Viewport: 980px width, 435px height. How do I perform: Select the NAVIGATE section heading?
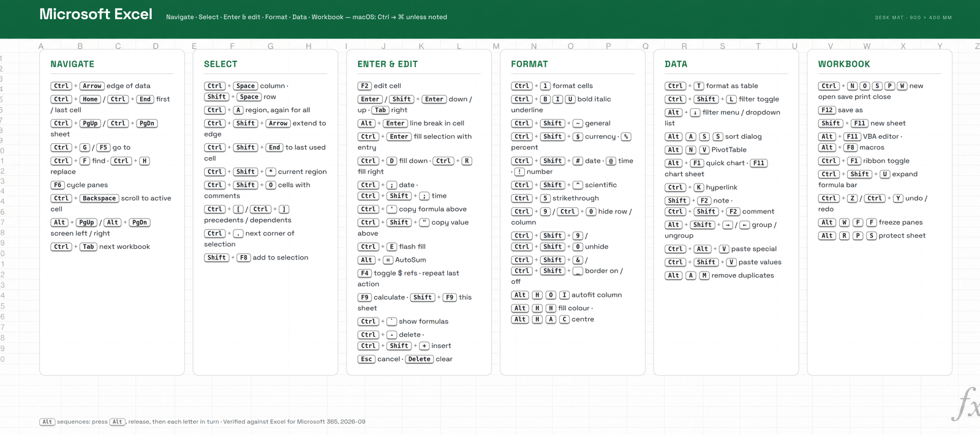click(72, 64)
